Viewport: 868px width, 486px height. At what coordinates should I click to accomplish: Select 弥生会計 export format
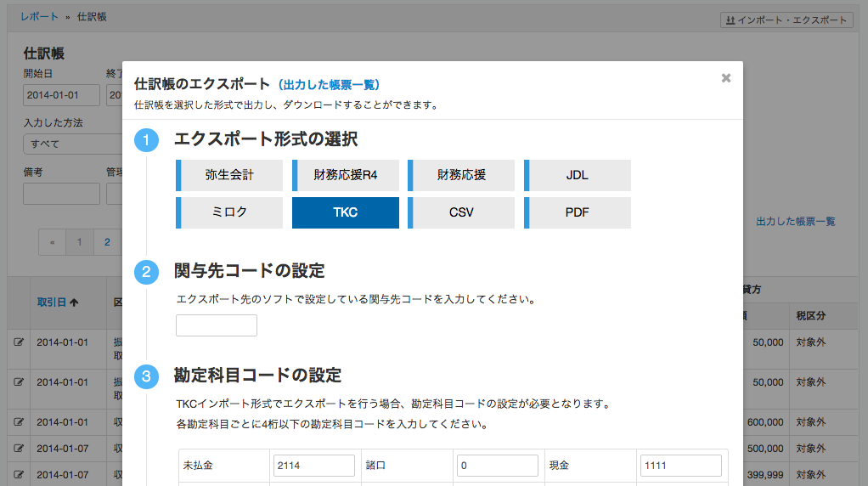[x=229, y=175]
